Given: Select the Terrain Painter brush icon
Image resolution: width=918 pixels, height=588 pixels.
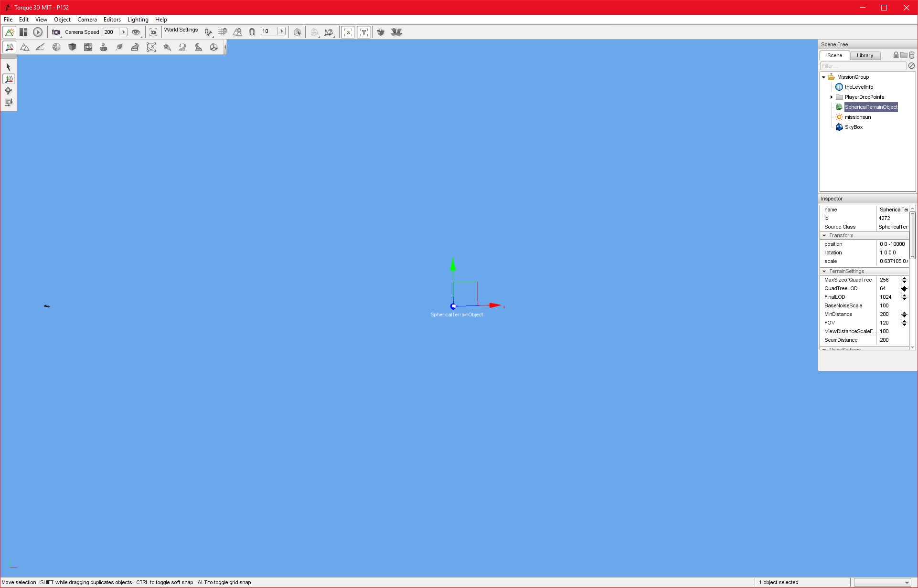Looking at the screenshot, I should (x=41, y=47).
